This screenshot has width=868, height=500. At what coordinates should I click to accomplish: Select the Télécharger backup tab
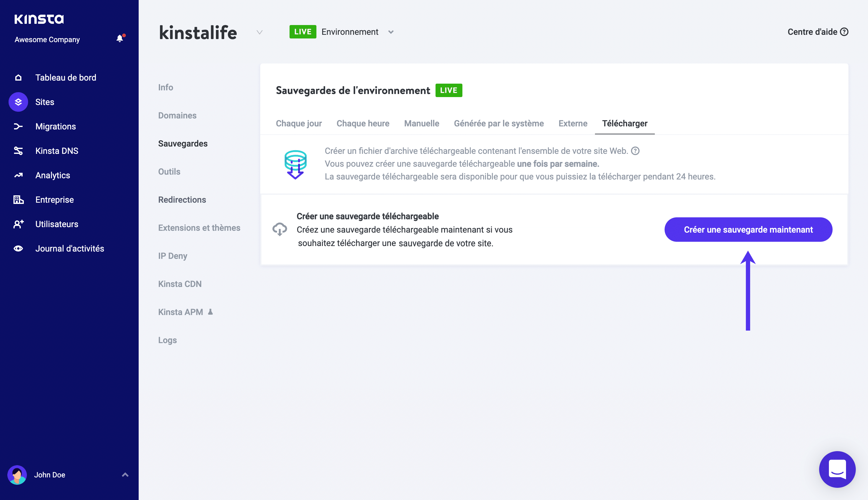click(x=625, y=123)
